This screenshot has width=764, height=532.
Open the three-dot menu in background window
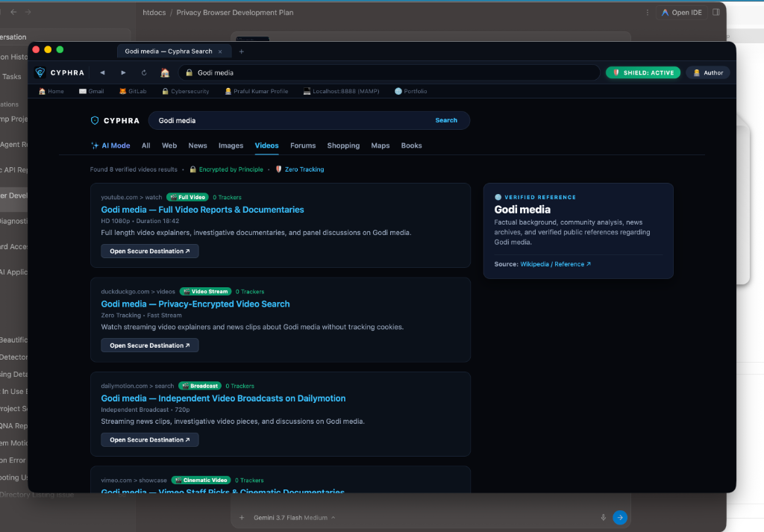pos(647,13)
